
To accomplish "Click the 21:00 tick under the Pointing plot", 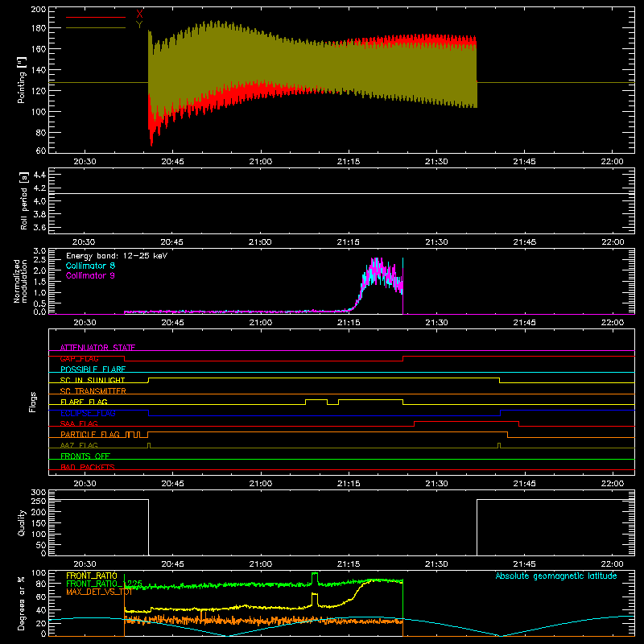I will pos(260,162).
